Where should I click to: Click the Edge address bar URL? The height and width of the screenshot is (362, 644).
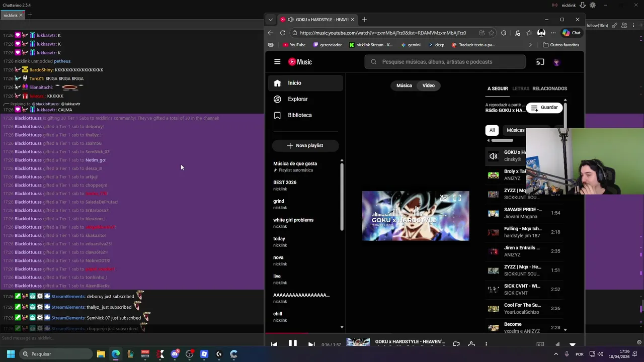point(383,33)
